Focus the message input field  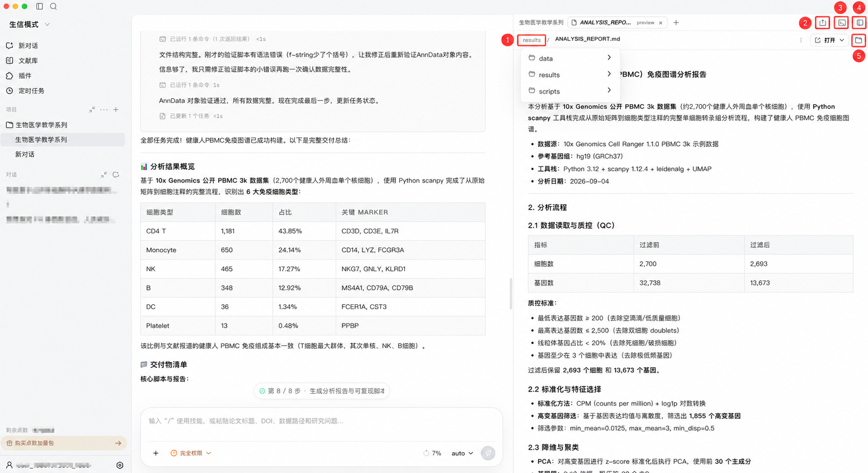tap(322, 421)
